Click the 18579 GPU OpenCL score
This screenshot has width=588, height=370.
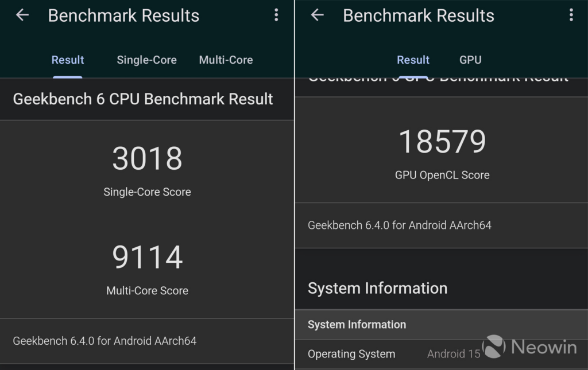point(442,142)
